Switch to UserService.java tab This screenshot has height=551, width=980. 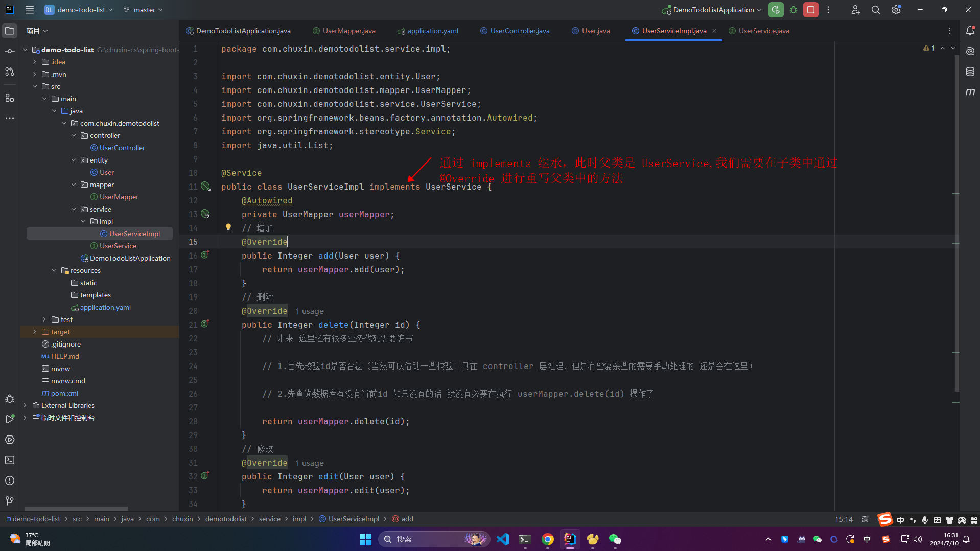[759, 31]
